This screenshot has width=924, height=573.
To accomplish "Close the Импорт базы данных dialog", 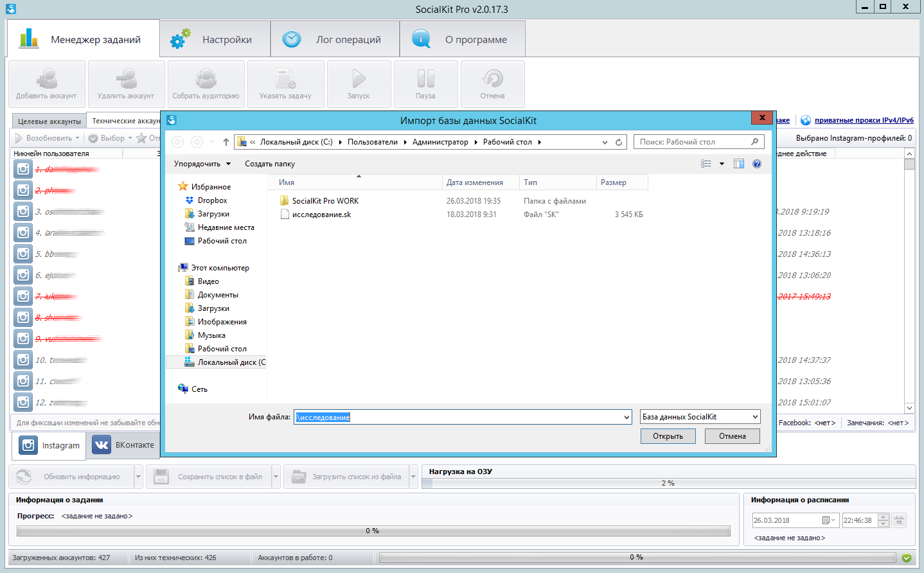I will [x=762, y=118].
